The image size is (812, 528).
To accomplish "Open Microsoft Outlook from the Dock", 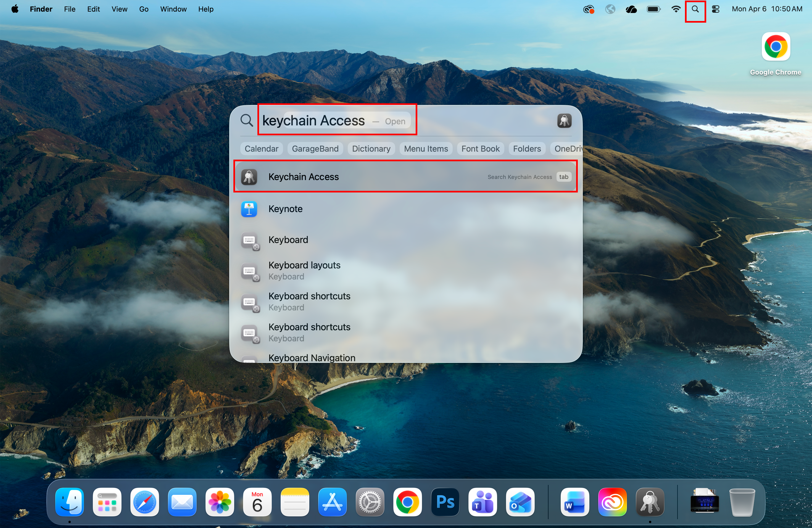I will click(520, 502).
